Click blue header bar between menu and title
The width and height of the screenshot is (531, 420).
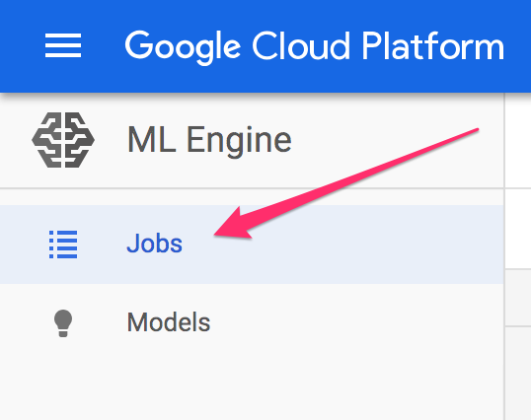103,45
